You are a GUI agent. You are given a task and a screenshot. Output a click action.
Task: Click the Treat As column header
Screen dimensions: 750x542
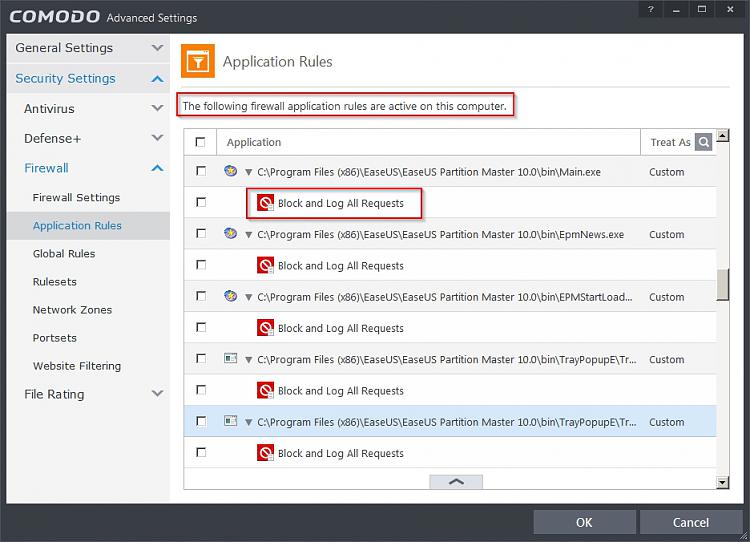(x=670, y=142)
